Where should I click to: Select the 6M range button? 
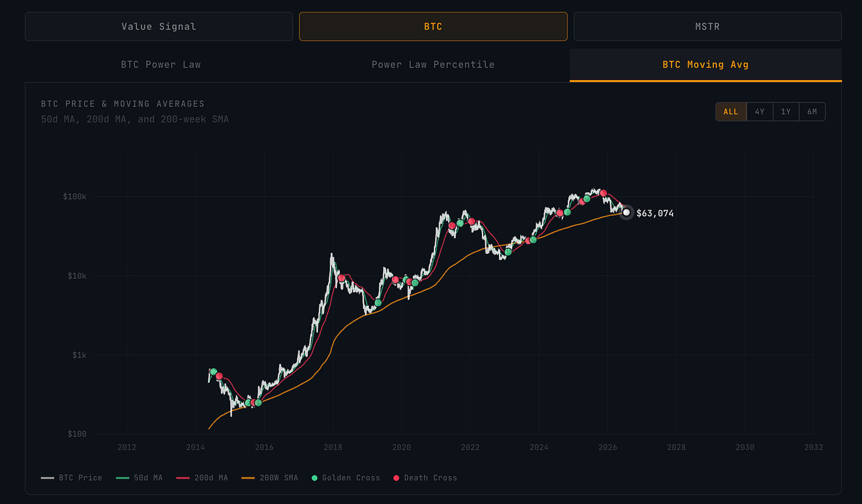tap(812, 112)
